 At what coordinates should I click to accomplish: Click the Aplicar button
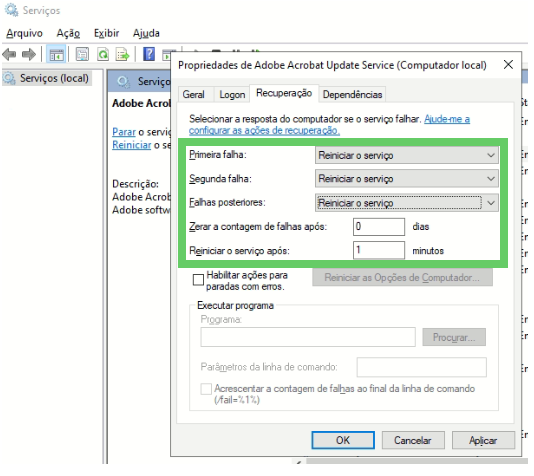[483, 441]
